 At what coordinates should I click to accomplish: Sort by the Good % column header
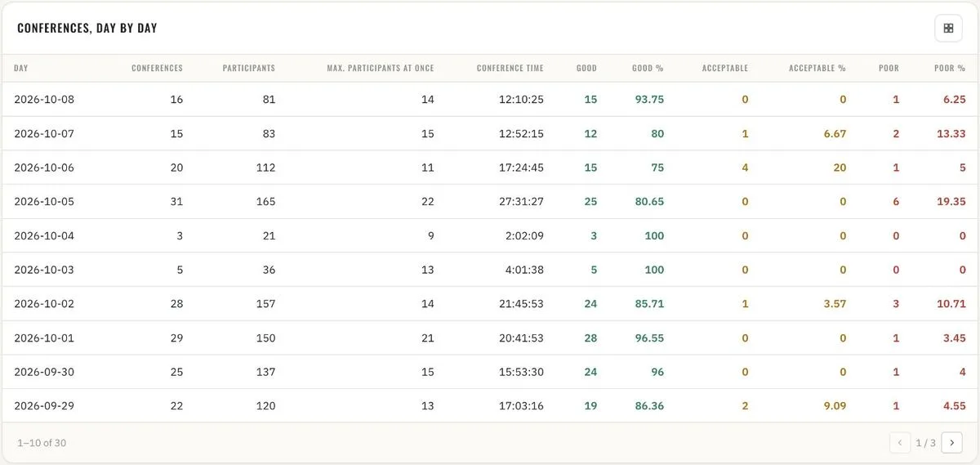648,68
